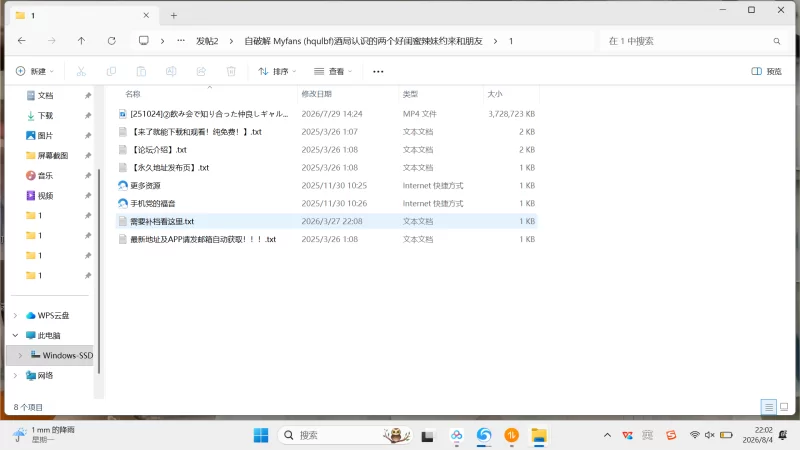
Task: Expand the WPS云盘 tree node
Action: tap(15, 316)
